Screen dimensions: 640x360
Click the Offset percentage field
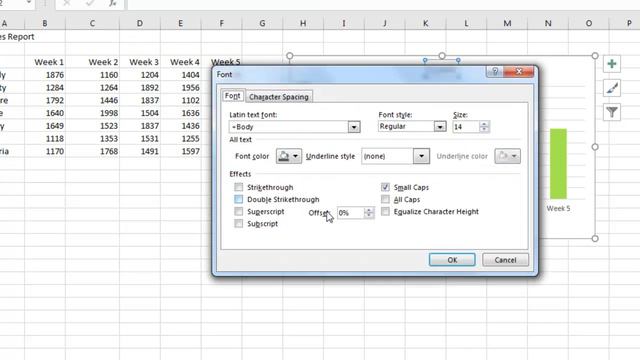point(350,213)
